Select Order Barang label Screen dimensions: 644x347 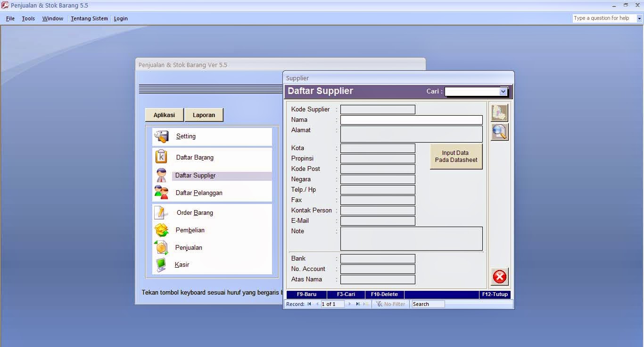tap(195, 213)
